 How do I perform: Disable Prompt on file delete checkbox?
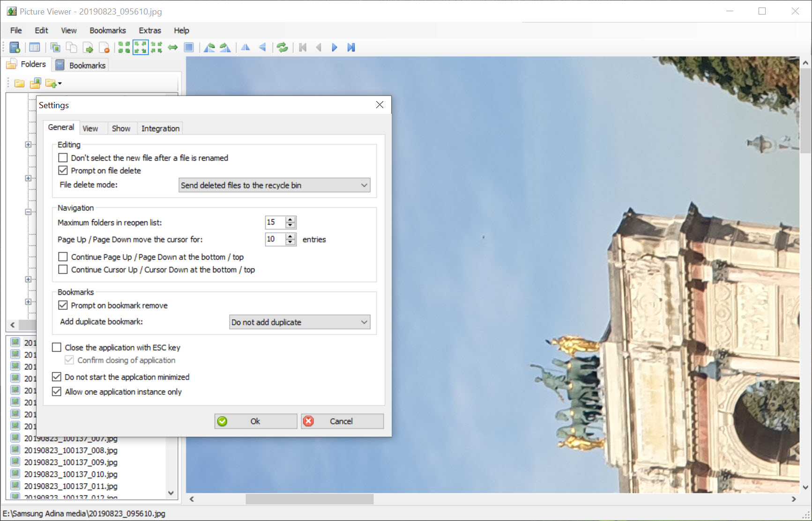(x=63, y=170)
